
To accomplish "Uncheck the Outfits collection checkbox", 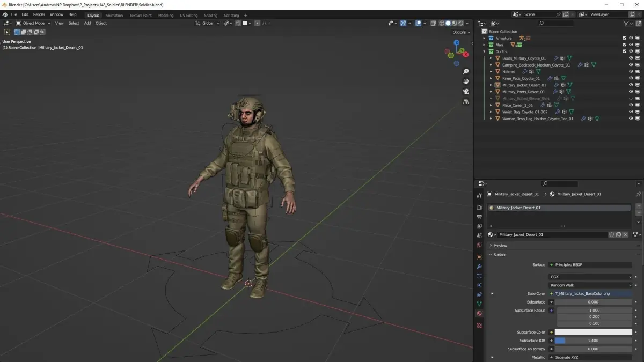I will [624, 51].
